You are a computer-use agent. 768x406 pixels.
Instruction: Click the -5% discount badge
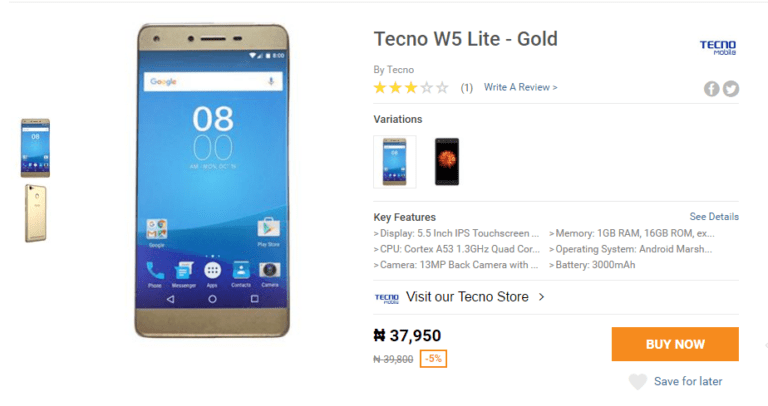coord(433,359)
